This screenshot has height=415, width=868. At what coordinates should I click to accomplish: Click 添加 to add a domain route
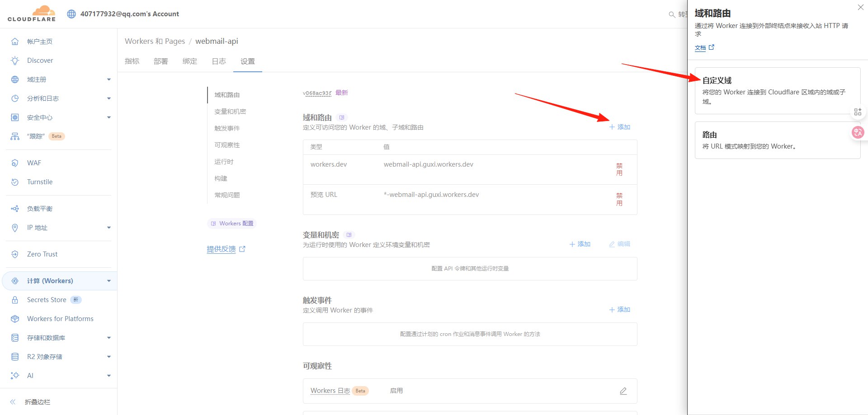coord(619,127)
